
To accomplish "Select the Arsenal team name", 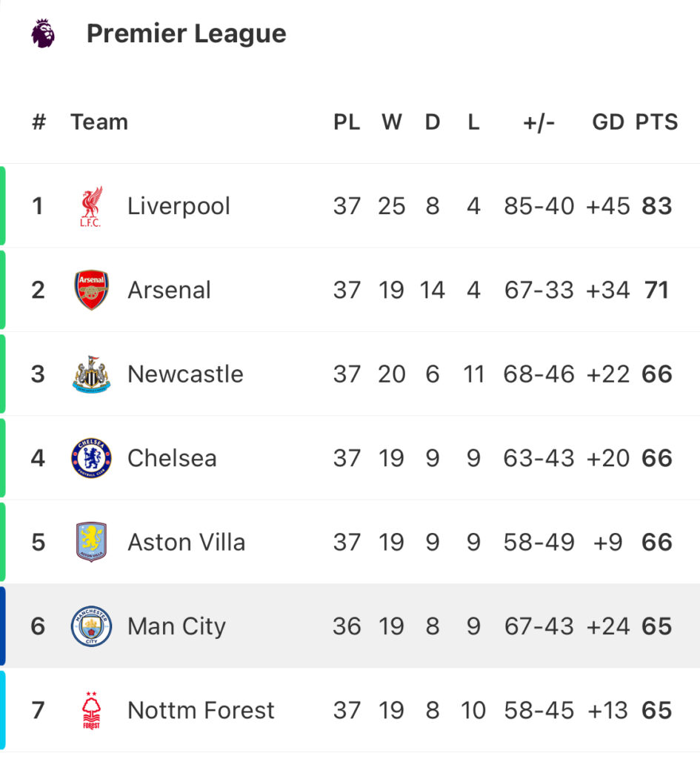I will point(169,291).
